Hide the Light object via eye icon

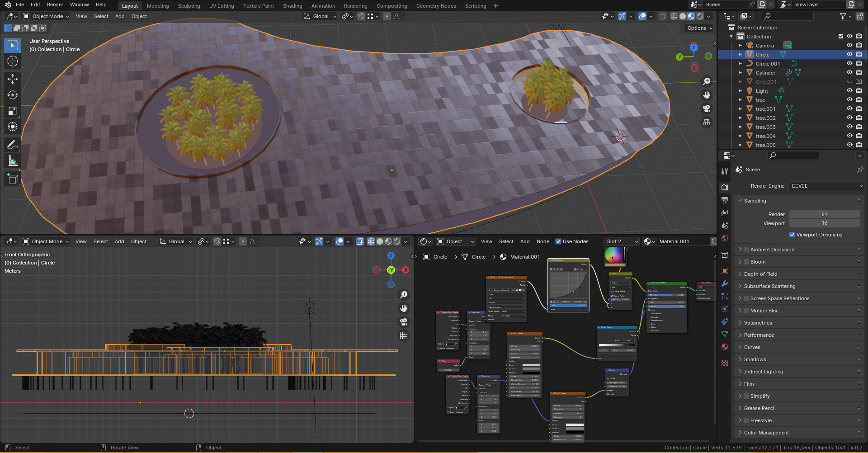pyautogui.click(x=849, y=91)
